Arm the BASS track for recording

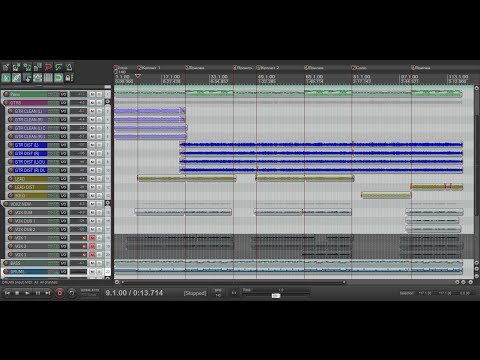6,263
